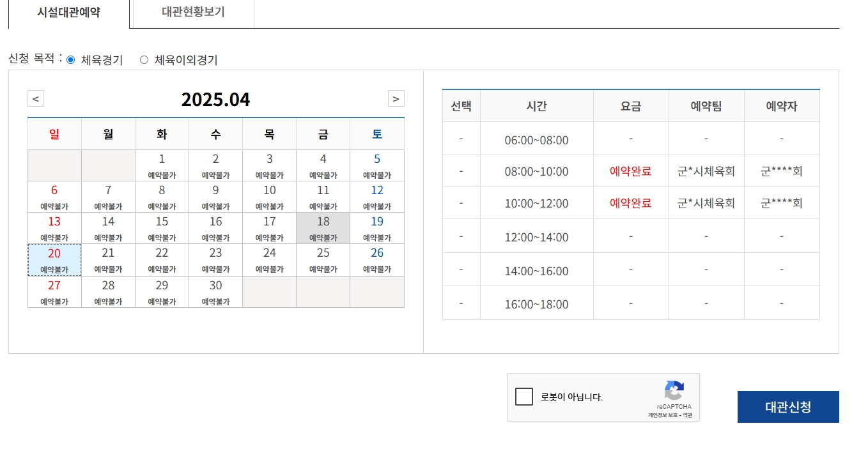868x449 pixels.
Task: Pick April 1 in the calendar
Action: 162,165
